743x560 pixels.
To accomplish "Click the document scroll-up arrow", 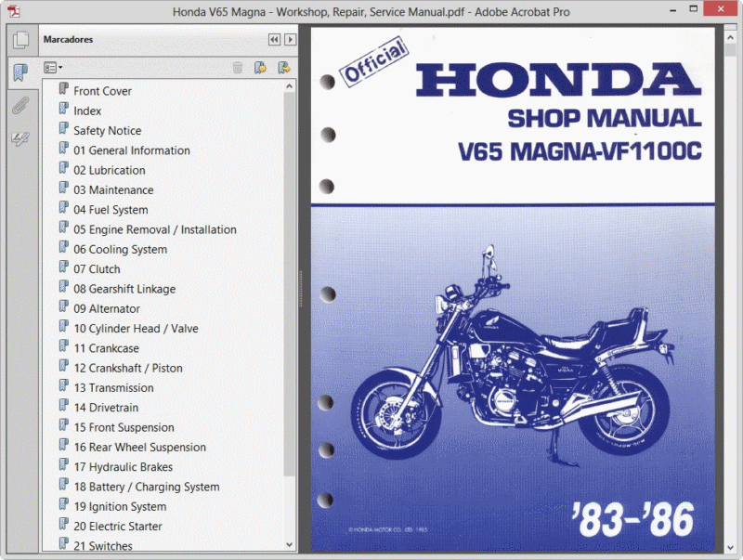I will click(730, 37).
